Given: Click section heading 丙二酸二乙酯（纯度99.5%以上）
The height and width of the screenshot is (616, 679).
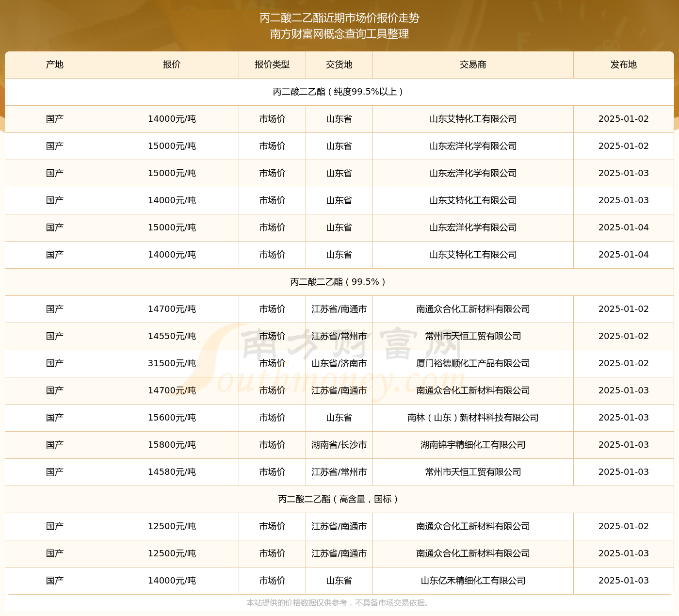Looking at the screenshot, I should pos(339,92).
